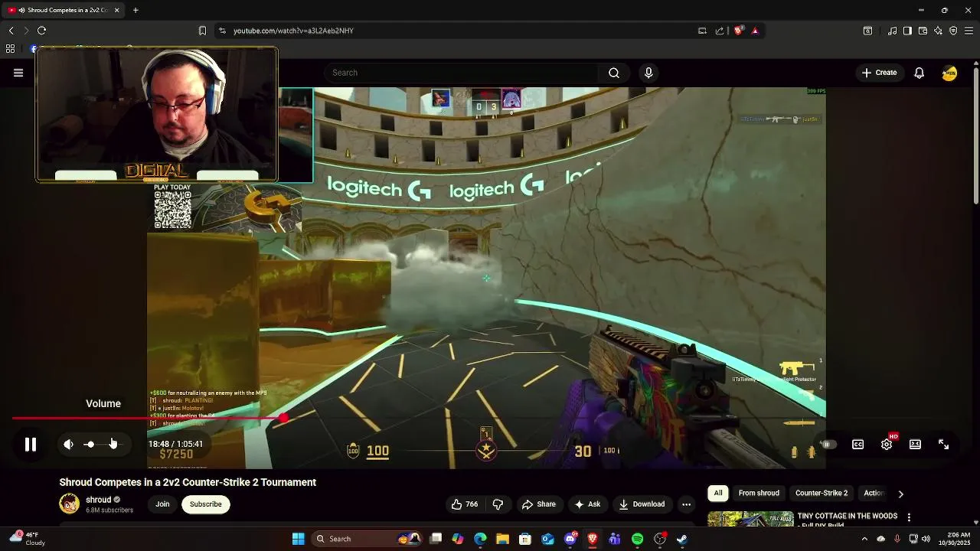980x551 pixels.
Task: Click the Join membership button
Action: tap(162, 504)
